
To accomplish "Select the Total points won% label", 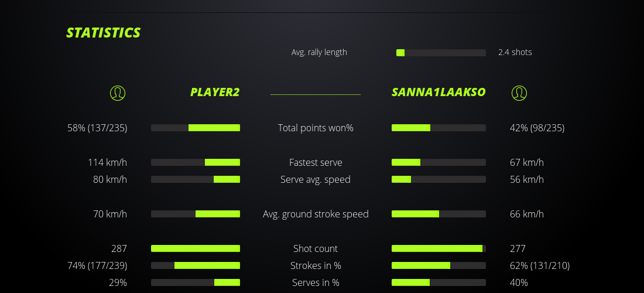I will coord(316,128).
